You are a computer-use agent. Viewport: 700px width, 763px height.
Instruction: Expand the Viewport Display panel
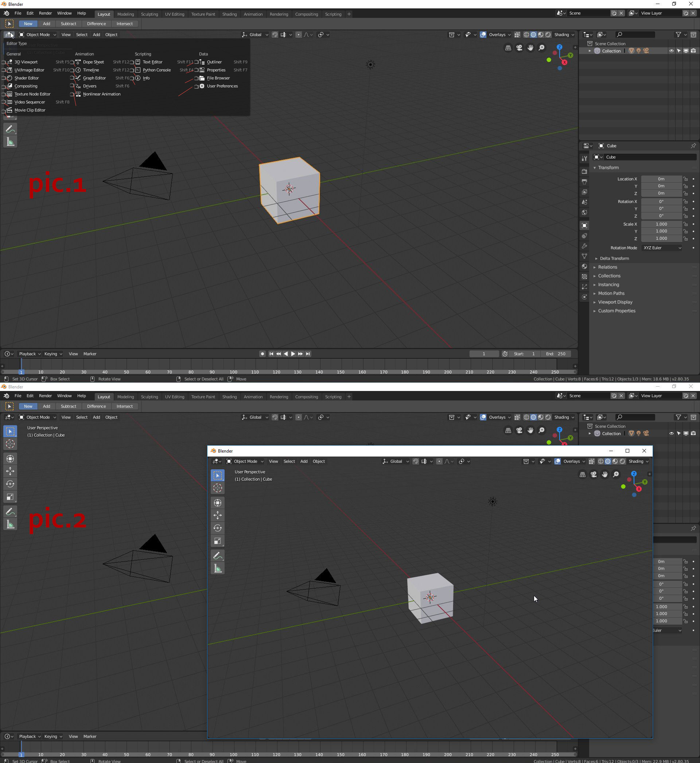pos(615,302)
